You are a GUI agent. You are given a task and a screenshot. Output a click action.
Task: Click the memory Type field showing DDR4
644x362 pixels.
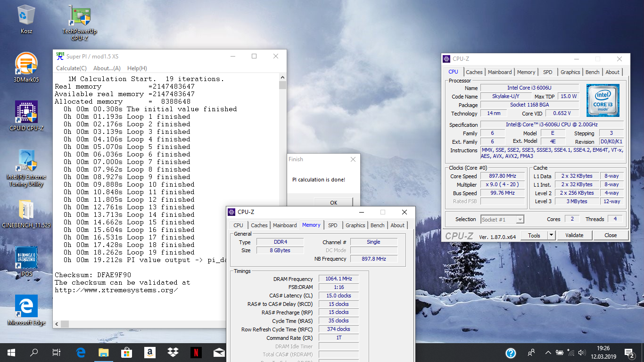(280, 242)
